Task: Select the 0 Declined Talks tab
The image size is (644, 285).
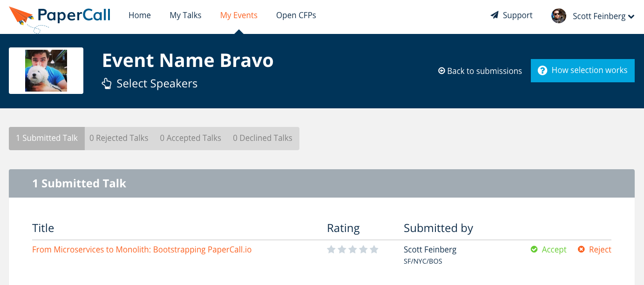Action: click(x=262, y=138)
